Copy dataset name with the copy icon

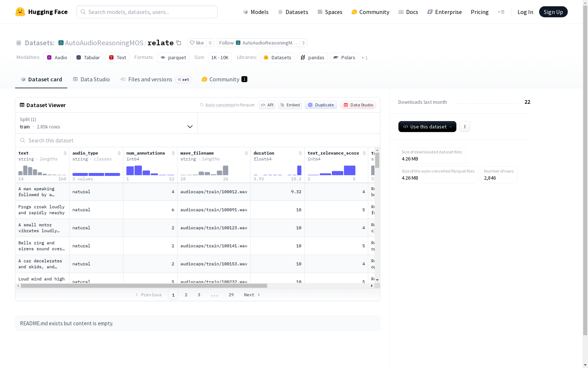[x=179, y=43]
